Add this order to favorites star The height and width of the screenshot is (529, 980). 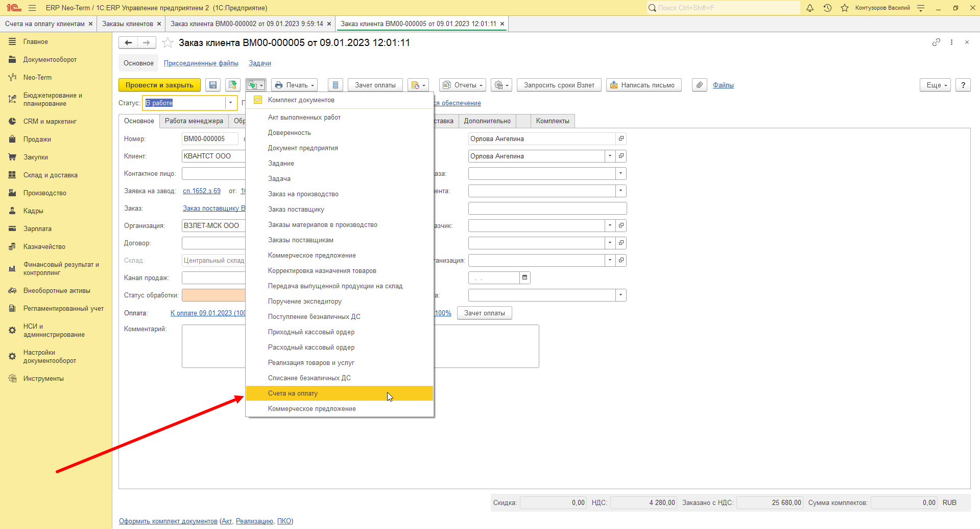coord(168,43)
